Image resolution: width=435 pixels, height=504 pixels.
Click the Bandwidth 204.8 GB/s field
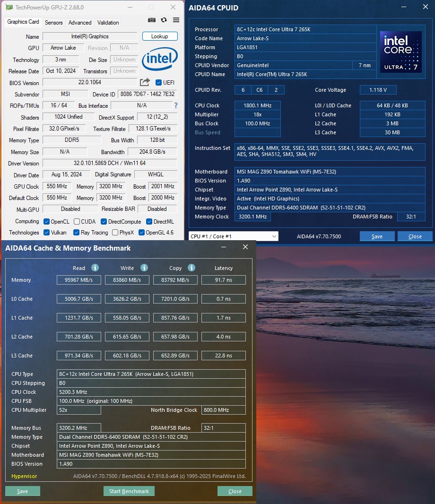tap(152, 152)
